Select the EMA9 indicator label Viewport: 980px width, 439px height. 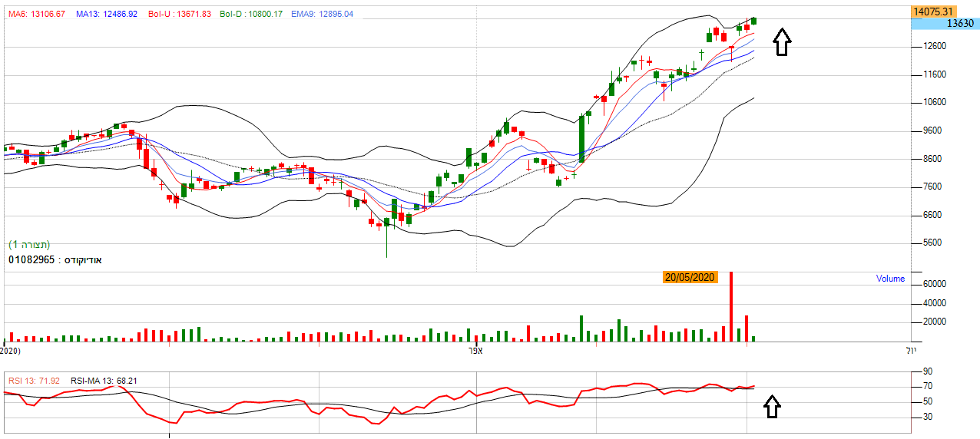coord(322,15)
